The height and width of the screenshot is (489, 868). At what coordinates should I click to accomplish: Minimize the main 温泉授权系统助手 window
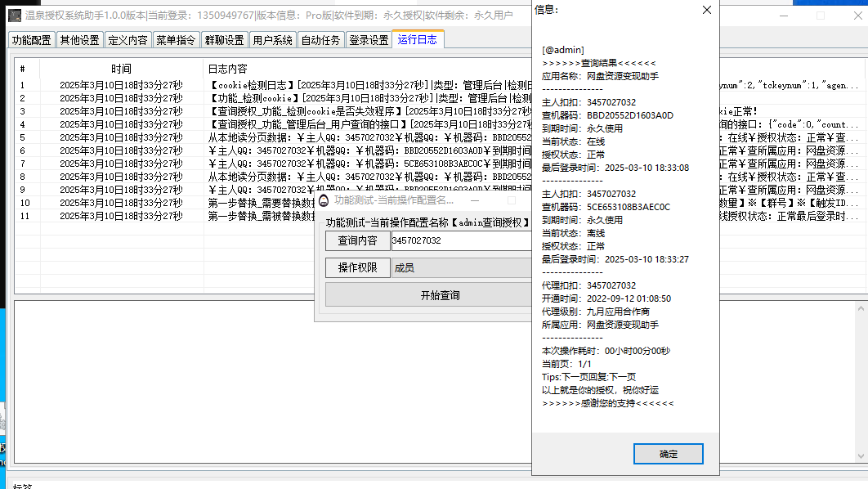coord(783,15)
